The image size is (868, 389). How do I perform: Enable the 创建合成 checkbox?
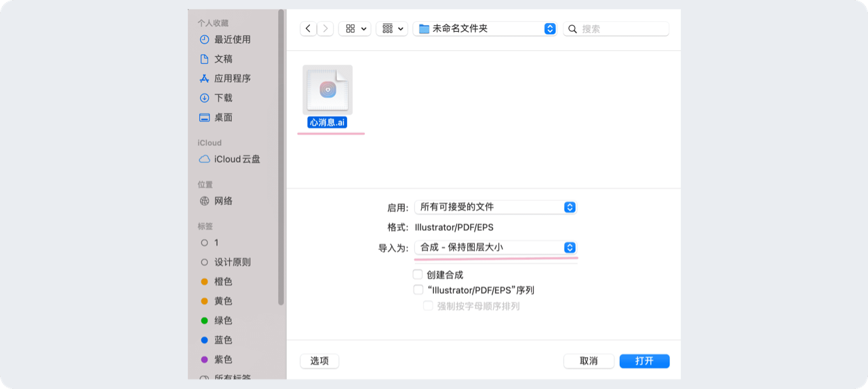point(418,275)
